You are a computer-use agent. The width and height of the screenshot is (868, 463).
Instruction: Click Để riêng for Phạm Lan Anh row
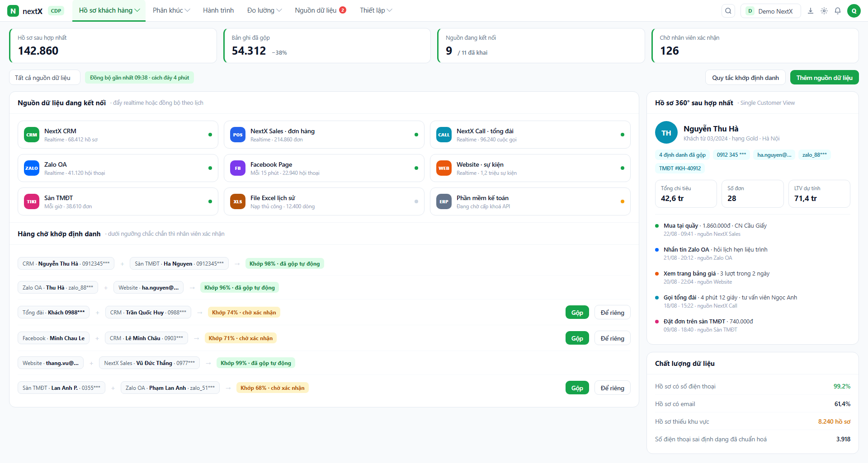[612, 388]
